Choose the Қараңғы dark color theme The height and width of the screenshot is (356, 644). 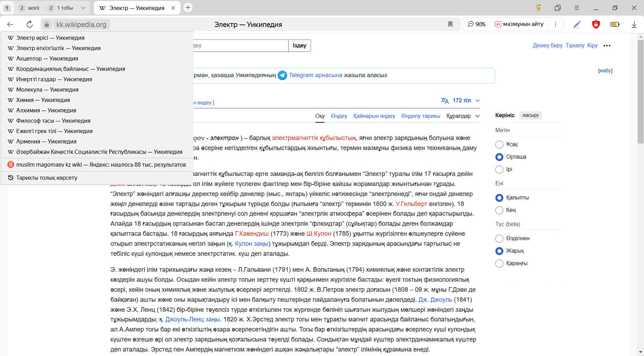click(499, 264)
